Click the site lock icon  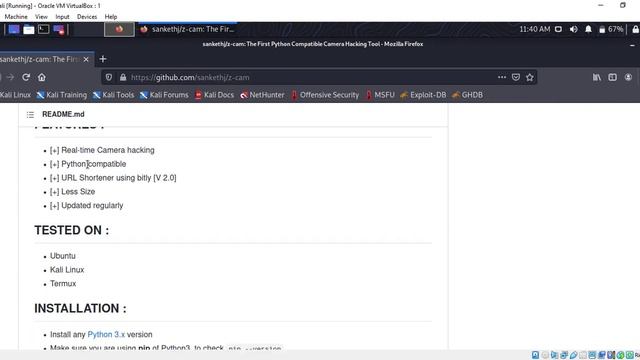[123, 77]
